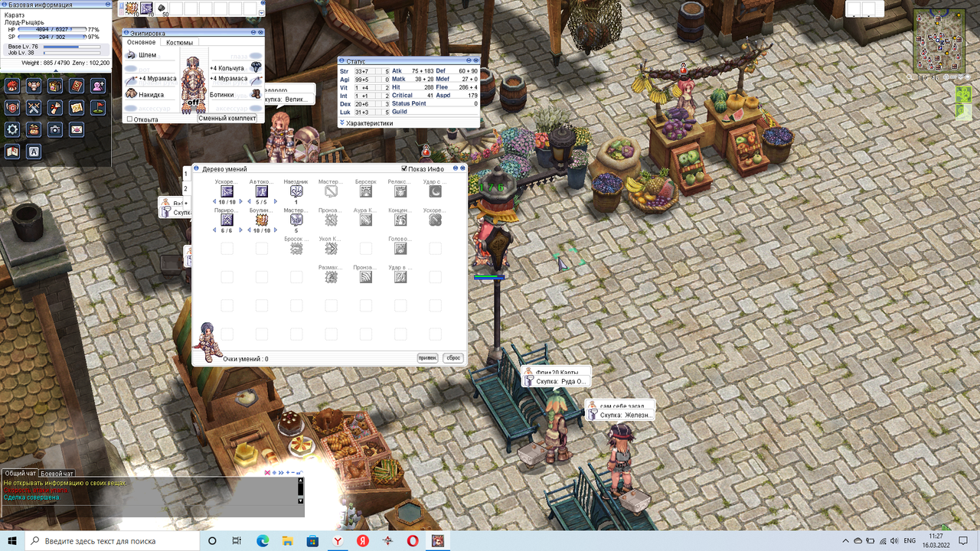Expand the Характеристики section in the status window
The width and height of the screenshot is (980, 551).
coord(342,122)
